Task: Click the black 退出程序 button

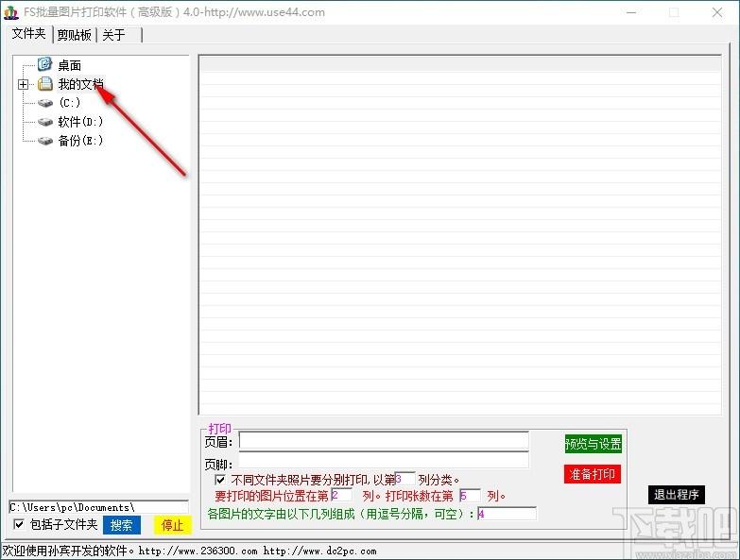Action: tap(677, 495)
